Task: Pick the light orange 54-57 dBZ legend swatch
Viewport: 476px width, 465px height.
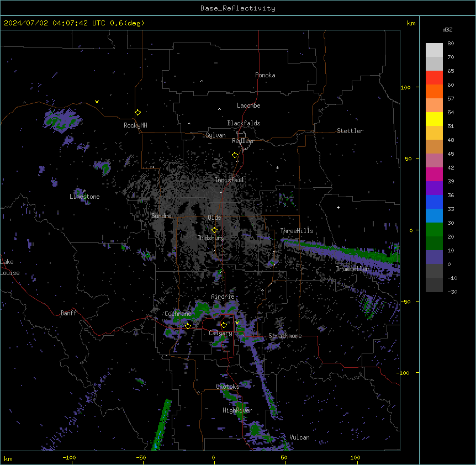Action: click(x=434, y=105)
